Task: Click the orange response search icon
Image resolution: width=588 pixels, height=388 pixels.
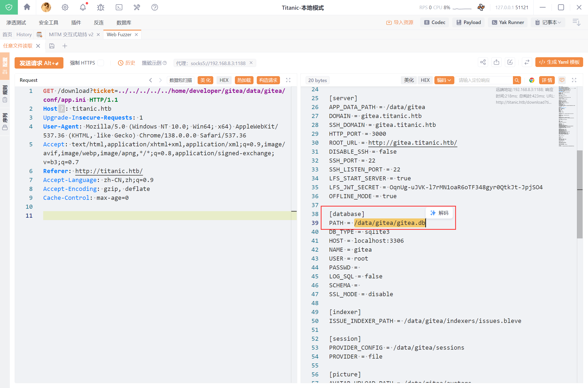Action: [517, 80]
